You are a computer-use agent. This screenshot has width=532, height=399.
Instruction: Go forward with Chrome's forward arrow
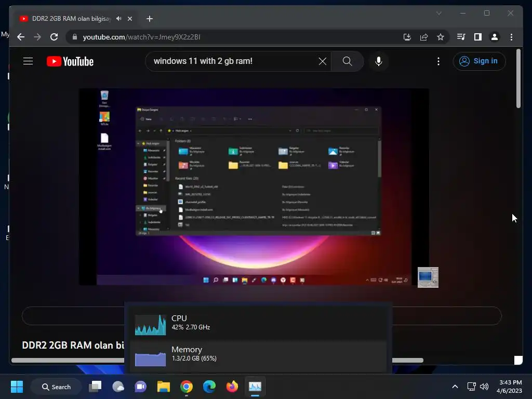coord(37,37)
